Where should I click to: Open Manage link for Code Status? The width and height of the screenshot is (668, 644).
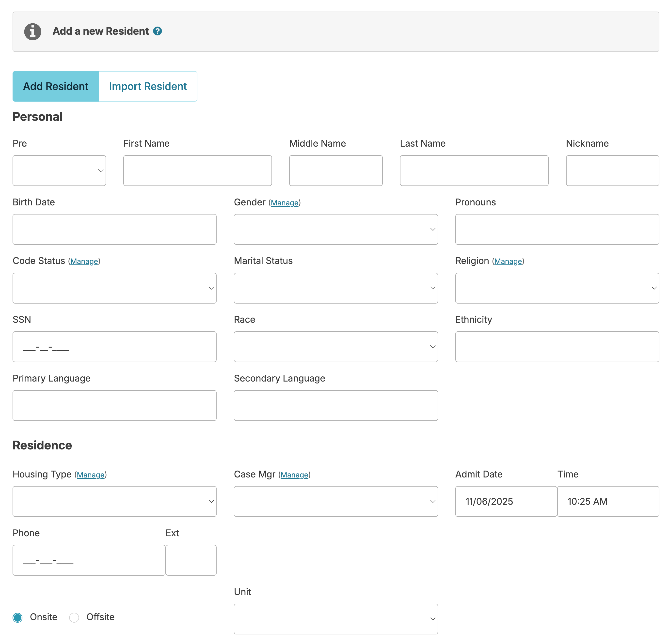tap(84, 261)
